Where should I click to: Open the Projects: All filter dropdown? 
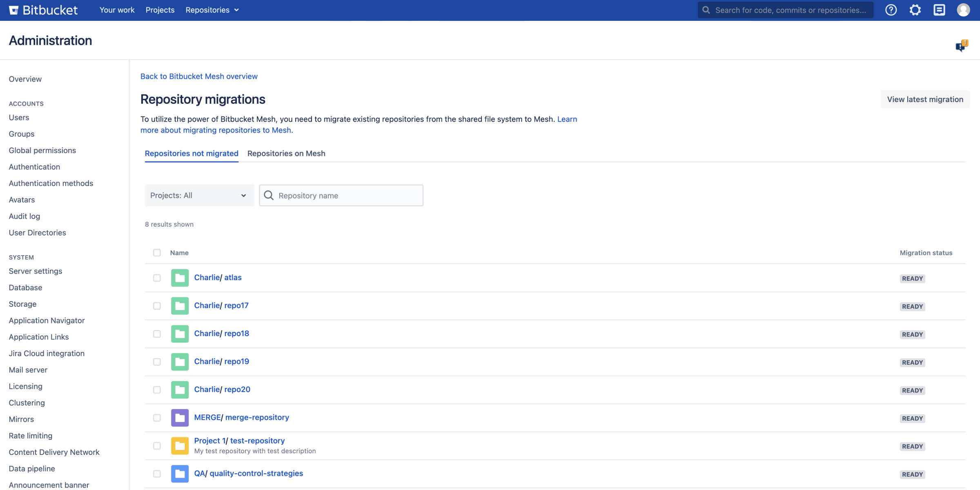click(x=199, y=195)
